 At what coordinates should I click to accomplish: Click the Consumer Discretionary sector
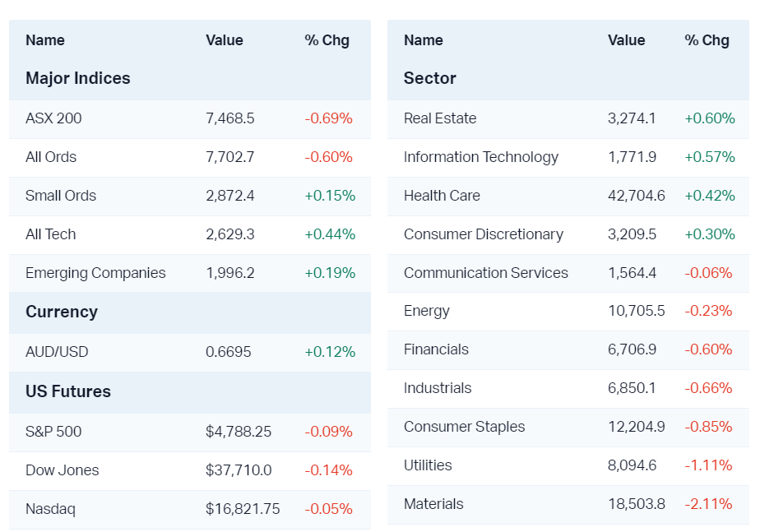coord(484,234)
